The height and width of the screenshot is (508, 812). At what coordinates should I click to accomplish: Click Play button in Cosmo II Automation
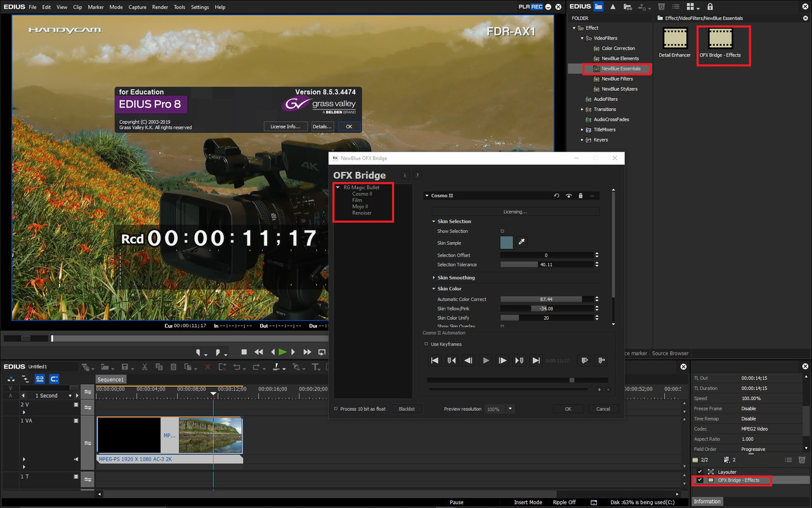click(x=485, y=360)
